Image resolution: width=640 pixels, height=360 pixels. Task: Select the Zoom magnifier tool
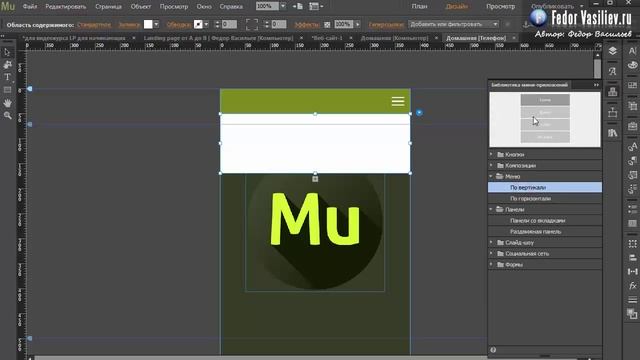[x=7, y=116]
